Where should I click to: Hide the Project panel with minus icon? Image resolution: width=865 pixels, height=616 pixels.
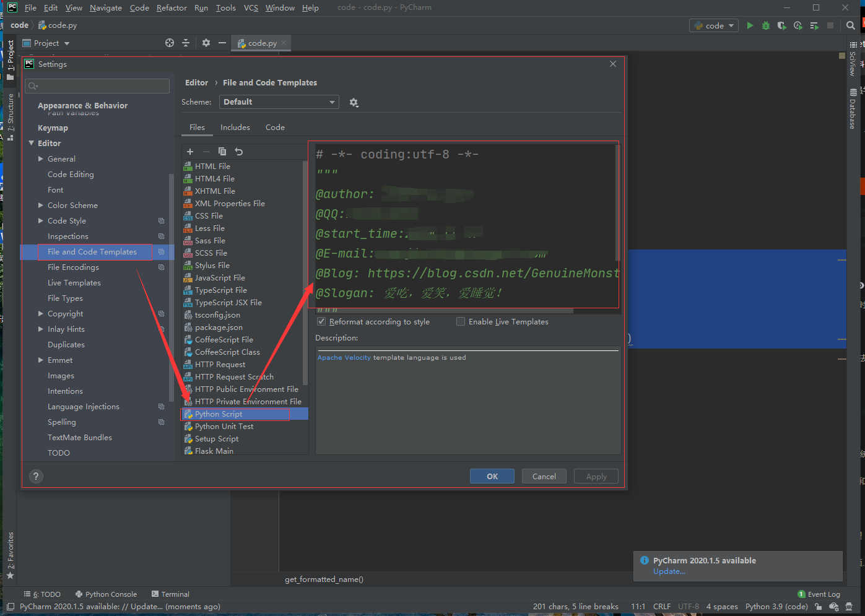point(222,43)
